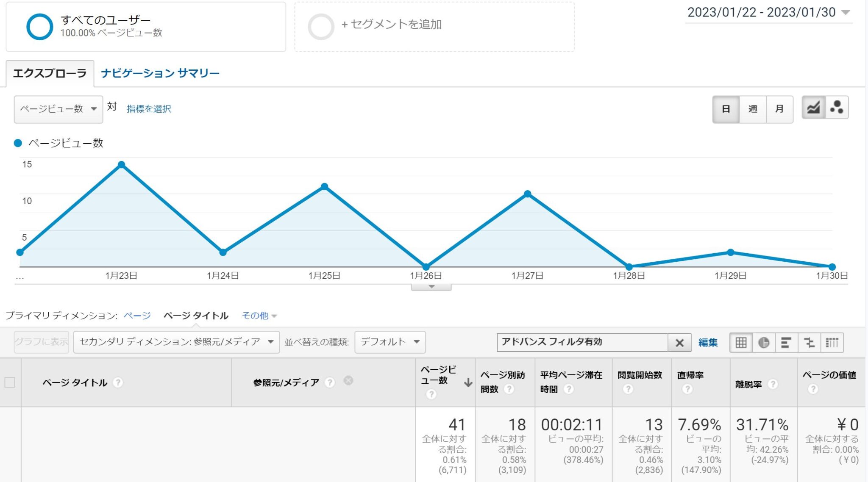Remove the 参照元/メディア secondary dimension
868x482 pixels.
348,380
